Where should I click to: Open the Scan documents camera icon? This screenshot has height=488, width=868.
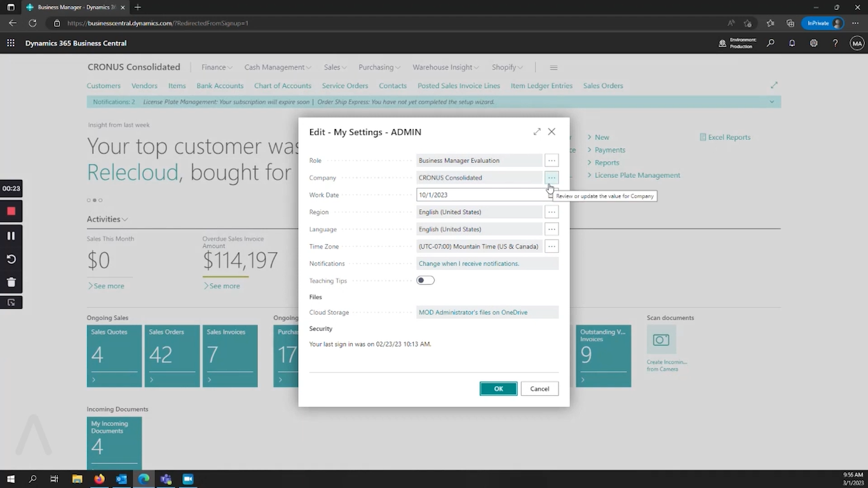[661, 340]
